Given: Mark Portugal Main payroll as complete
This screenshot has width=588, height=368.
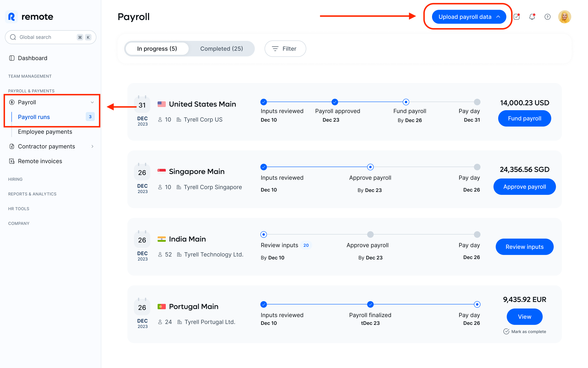Looking at the screenshot, I should pyautogui.click(x=525, y=331).
